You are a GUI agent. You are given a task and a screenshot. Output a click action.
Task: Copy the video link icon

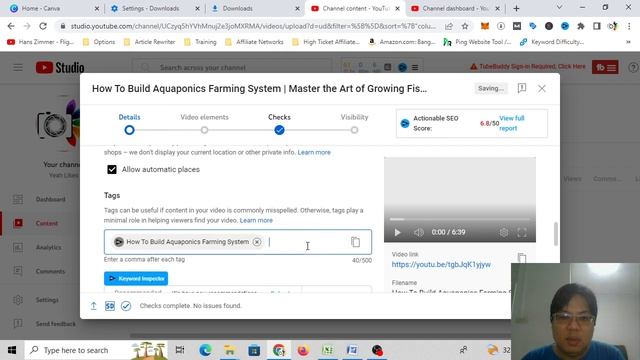522,258
